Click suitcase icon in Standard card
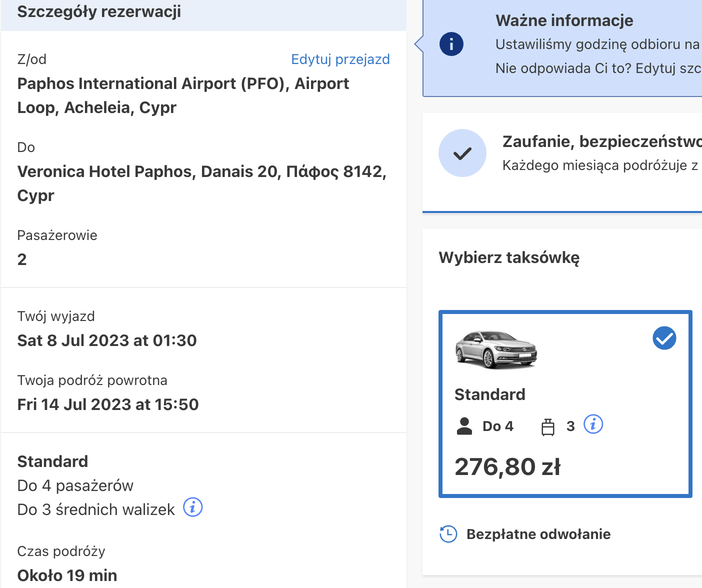Viewport: 702px width, 588px height. coord(548,427)
